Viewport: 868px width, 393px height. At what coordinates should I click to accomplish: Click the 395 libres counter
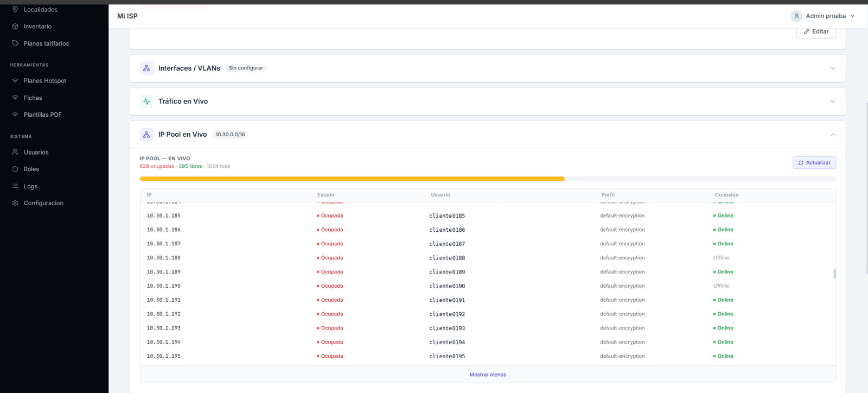coord(190,167)
